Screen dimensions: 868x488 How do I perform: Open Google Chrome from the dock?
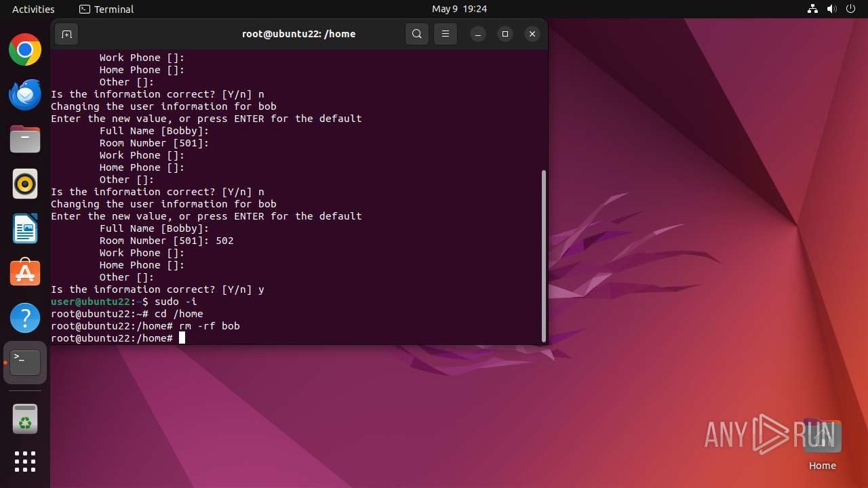pos(25,49)
